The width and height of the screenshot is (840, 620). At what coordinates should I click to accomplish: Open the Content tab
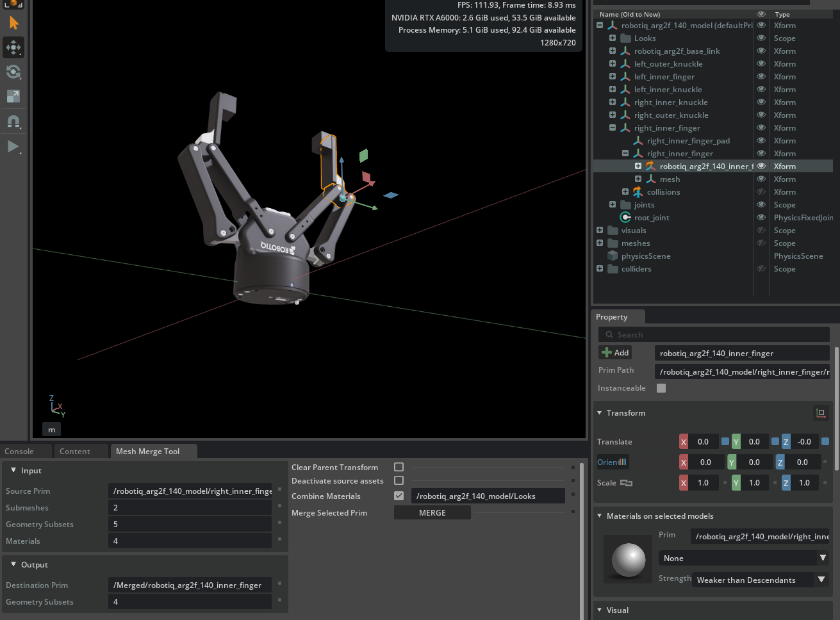pyautogui.click(x=75, y=452)
